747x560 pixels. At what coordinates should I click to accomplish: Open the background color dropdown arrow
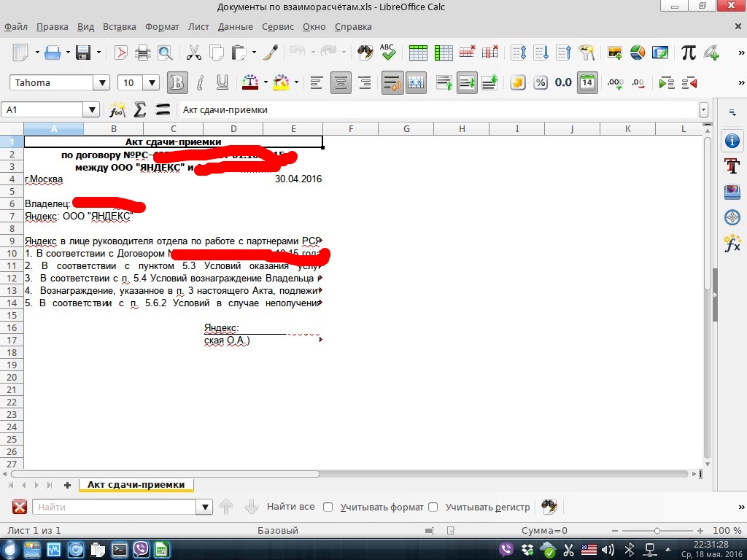(296, 82)
